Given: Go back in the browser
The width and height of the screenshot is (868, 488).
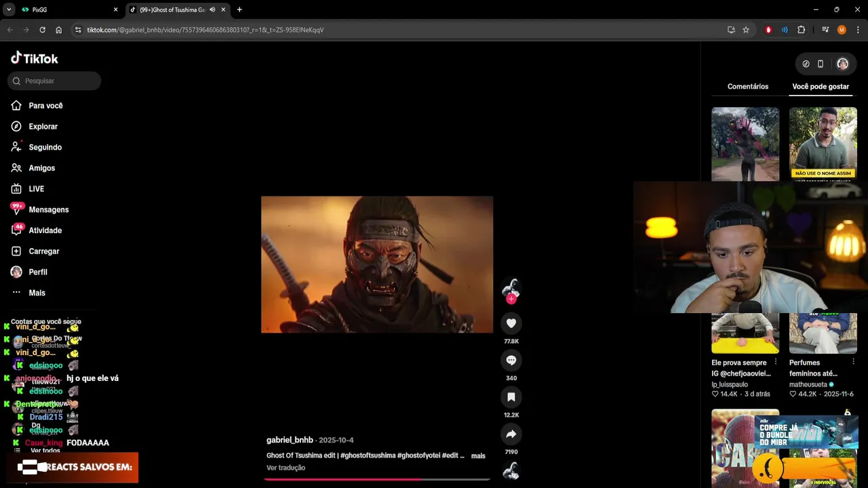Looking at the screenshot, I should pos(9,30).
